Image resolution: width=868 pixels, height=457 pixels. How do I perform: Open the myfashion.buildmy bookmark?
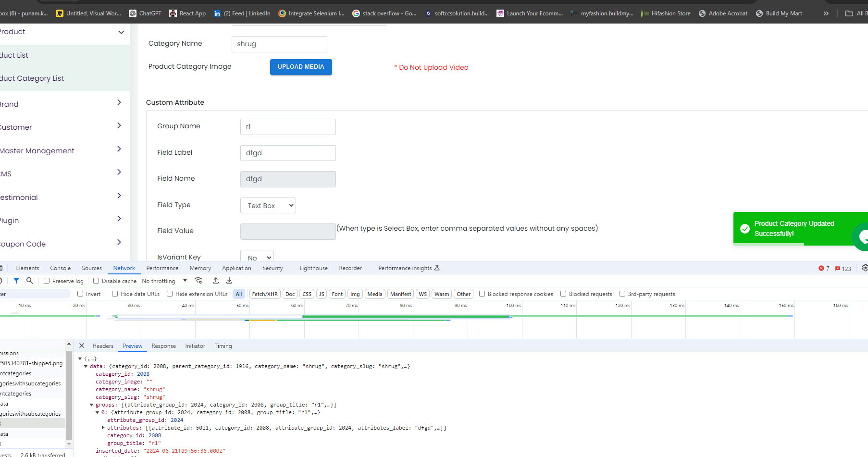(602, 13)
